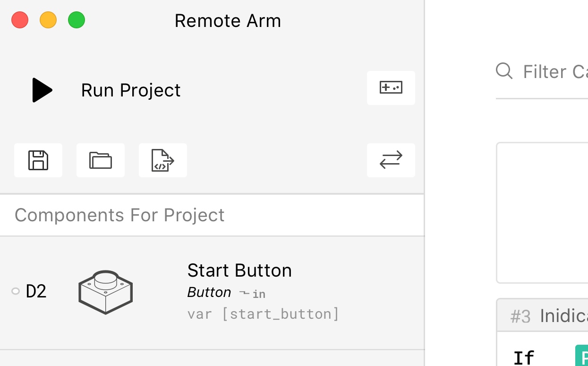Toggle the small circle beside pin D2

point(16,291)
